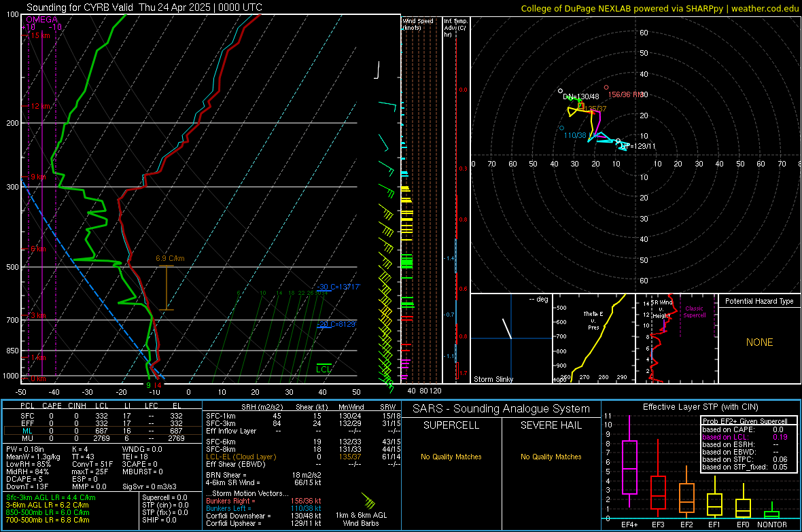The width and height of the screenshot is (802, 532).
Task: Click the 'BRN Shear = 18 m2/s2' line
Action: pos(264,475)
